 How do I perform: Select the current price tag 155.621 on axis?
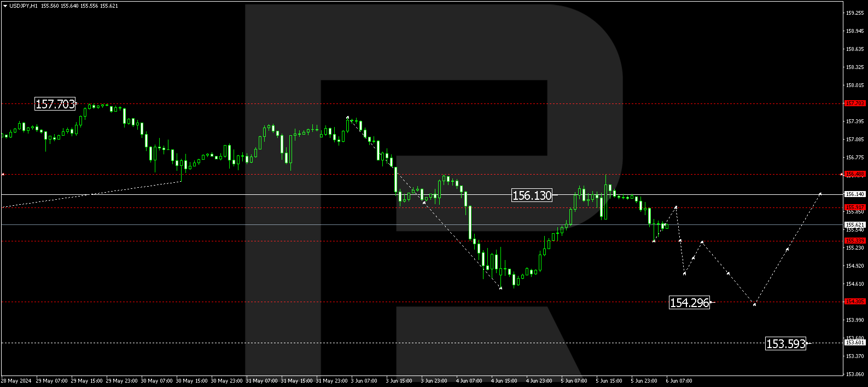pos(855,225)
